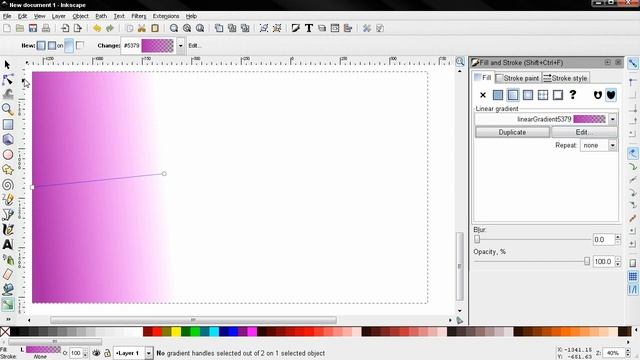Open the Object menu

[80, 16]
